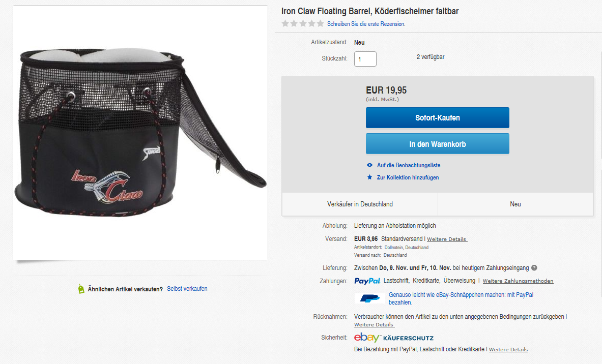Click the first empty rating star
602x364 pixels.
[285, 23]
